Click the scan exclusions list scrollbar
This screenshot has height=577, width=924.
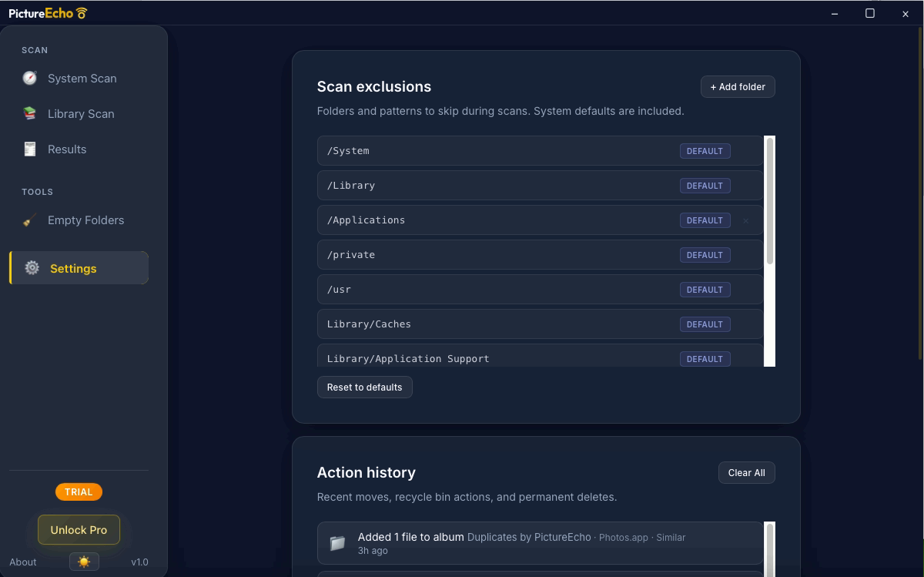coord(769,202)
